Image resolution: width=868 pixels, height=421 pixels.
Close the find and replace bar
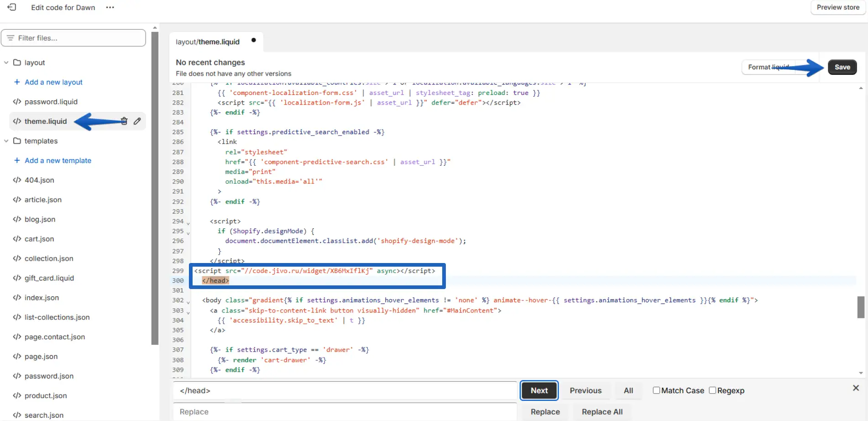point(856,388)
